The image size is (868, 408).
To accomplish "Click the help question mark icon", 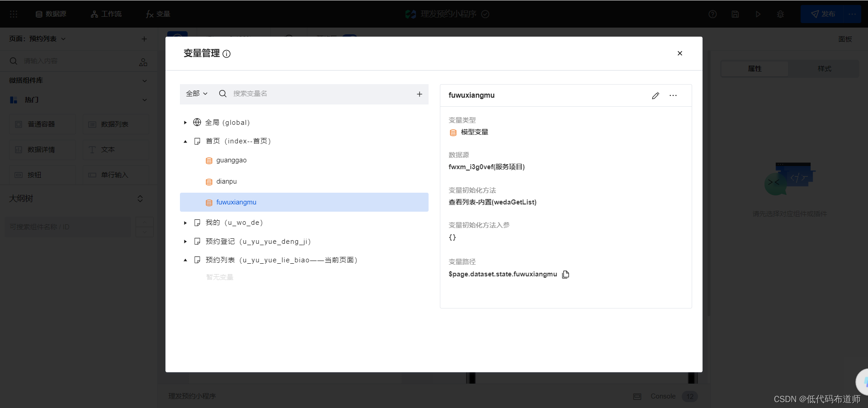I will pyautogui.click(x=712, y=14).
